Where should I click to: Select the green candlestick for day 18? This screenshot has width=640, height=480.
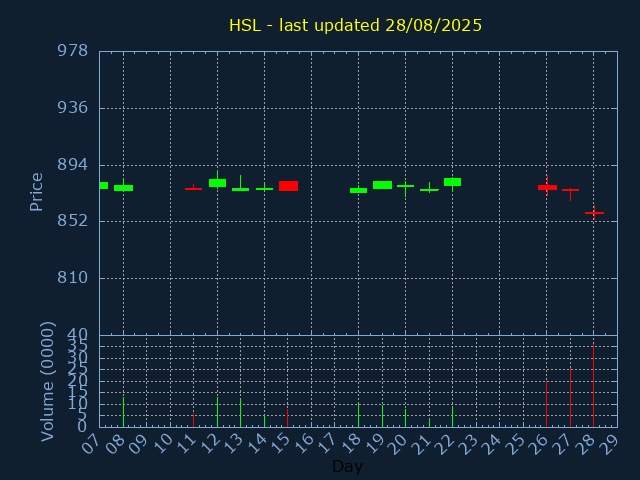pos(358,190)
